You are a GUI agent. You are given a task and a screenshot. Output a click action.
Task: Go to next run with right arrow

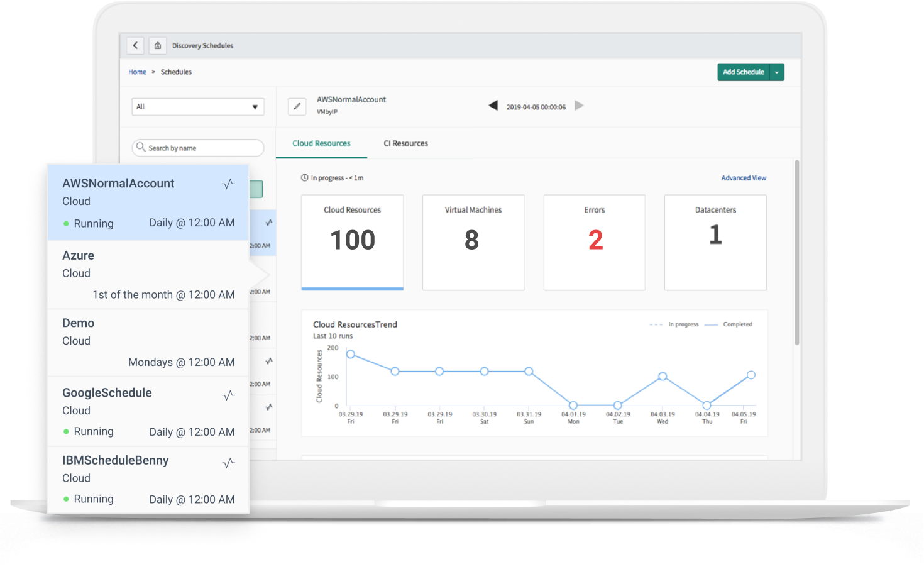(579, 106)
